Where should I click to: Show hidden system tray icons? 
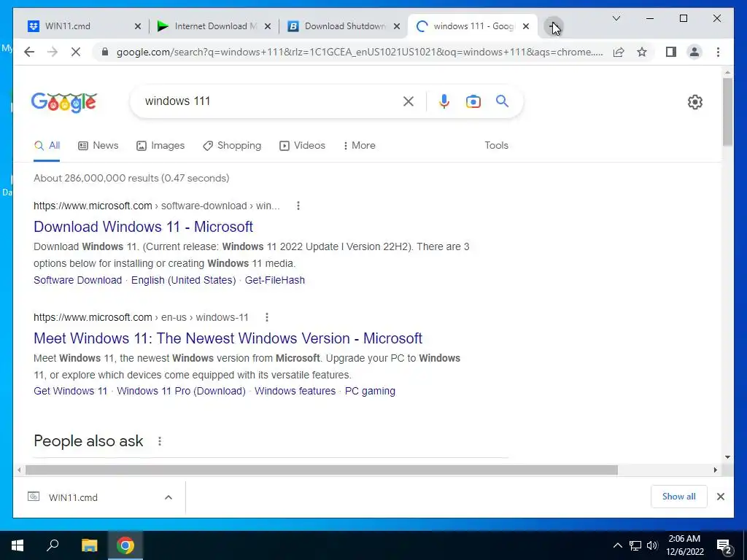[x=617, y=545]
